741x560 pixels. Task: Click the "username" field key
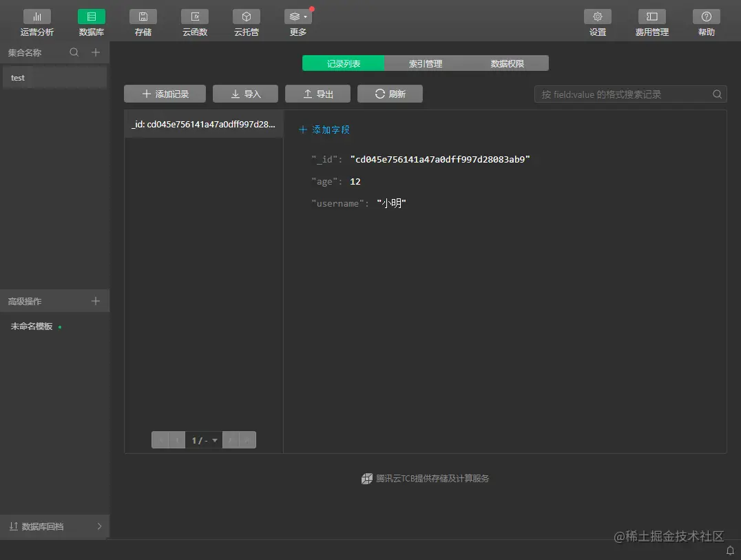pyautogui.click(x=340, y=204)
